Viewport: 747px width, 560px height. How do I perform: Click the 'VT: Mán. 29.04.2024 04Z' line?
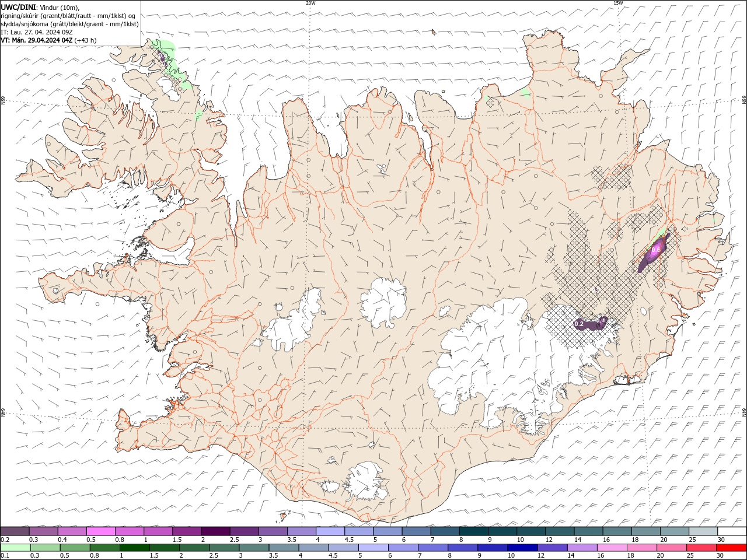coord(37,40)
